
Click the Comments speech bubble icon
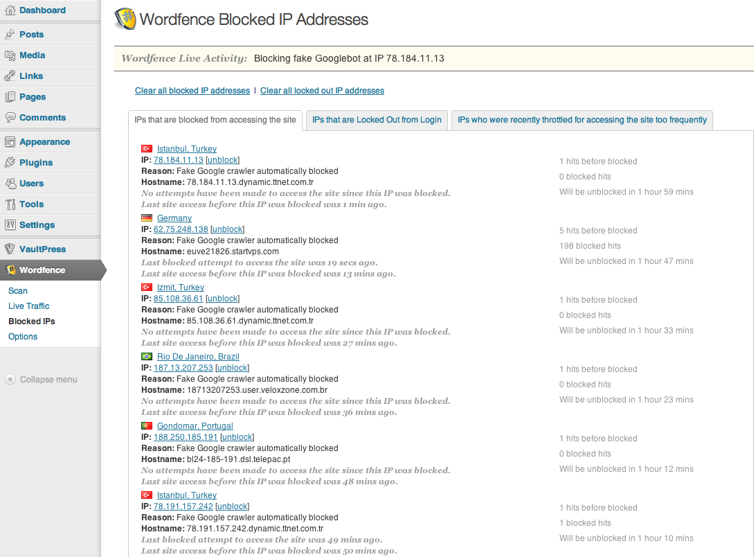point(10,117)
